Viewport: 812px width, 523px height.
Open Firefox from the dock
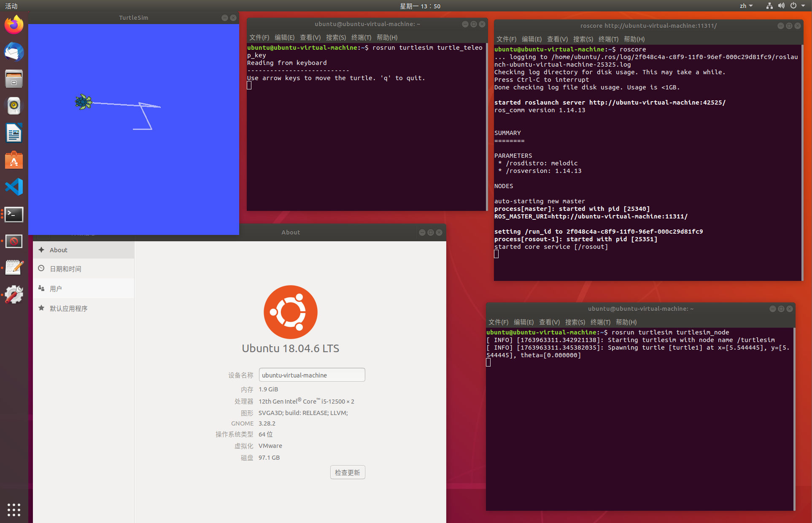coord(14,25)
